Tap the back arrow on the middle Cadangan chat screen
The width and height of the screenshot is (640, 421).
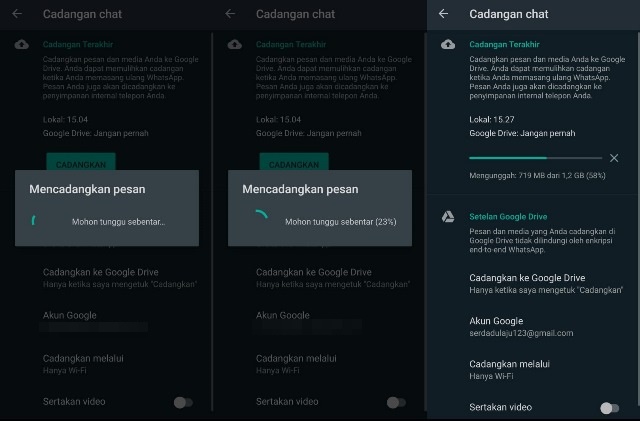point(230,14)
